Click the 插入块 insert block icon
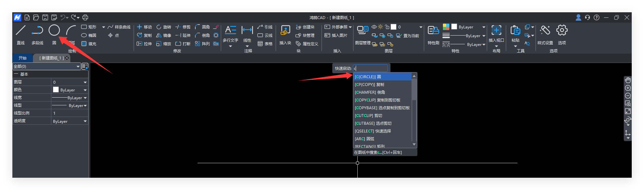 (x=285, y=31)
